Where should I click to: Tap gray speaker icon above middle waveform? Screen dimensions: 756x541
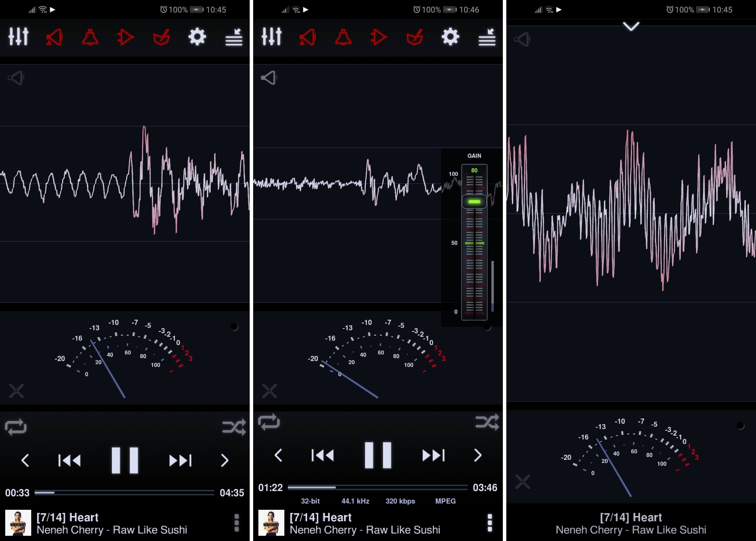pyautogui.click(x=269, y=78)
